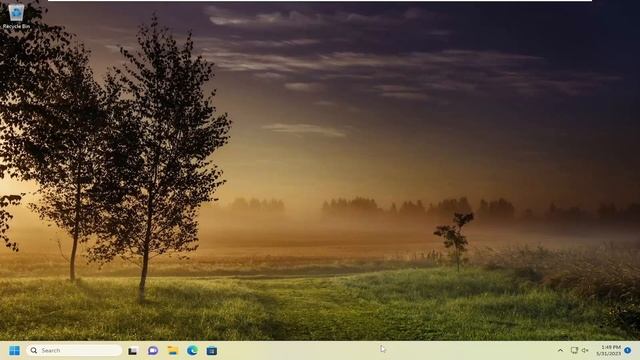Open Microsoft Store from the taskbar
Viewport: 640px width, 360px height.
pyautogui.click(x=212, y=351)
